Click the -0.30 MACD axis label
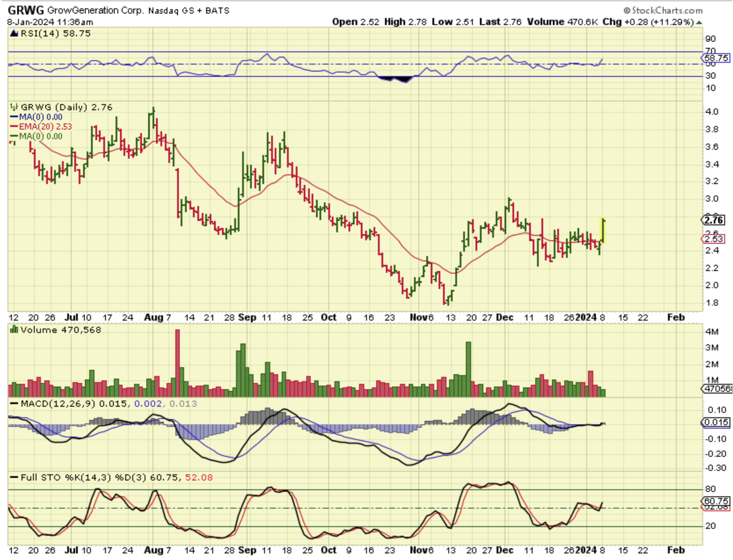 coord(716,468)
